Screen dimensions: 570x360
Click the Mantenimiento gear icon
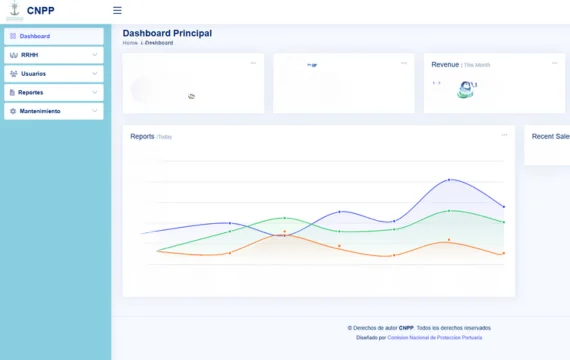13,111
